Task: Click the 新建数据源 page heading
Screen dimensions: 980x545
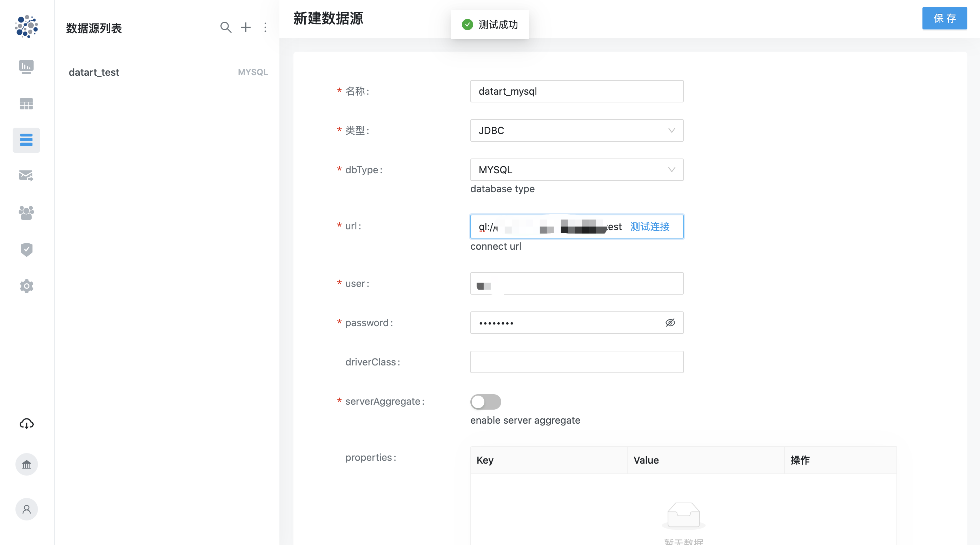Action: point(328,18)
